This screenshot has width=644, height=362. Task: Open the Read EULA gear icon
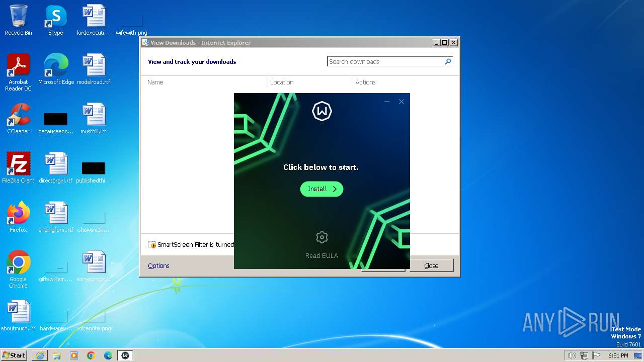pos(321,237)
